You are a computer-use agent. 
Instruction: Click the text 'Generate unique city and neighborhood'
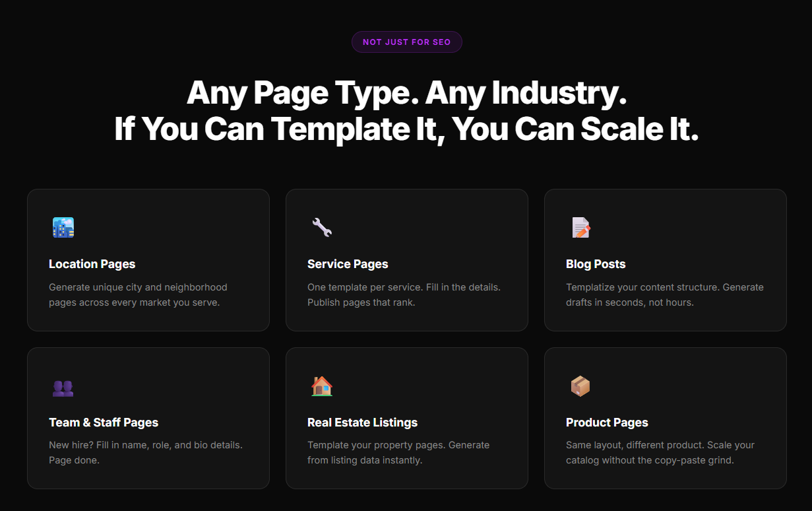(x=138, y=287)
